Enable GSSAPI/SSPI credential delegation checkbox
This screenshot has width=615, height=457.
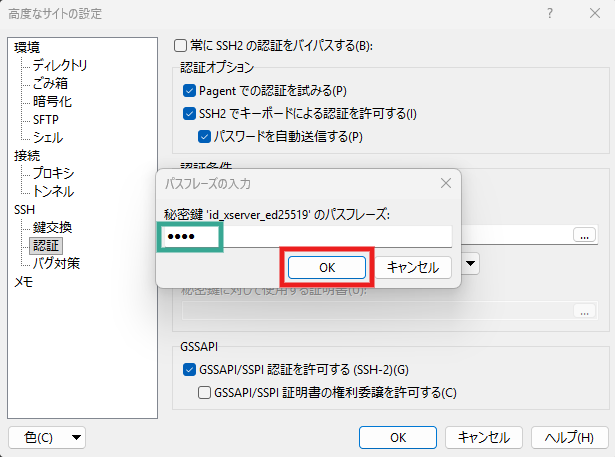coord(205,393)
